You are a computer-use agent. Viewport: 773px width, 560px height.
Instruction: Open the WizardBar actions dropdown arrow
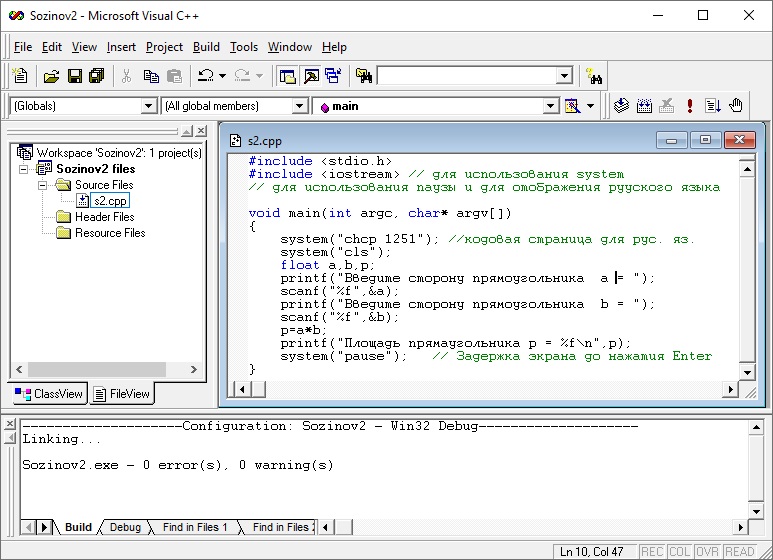591,105
